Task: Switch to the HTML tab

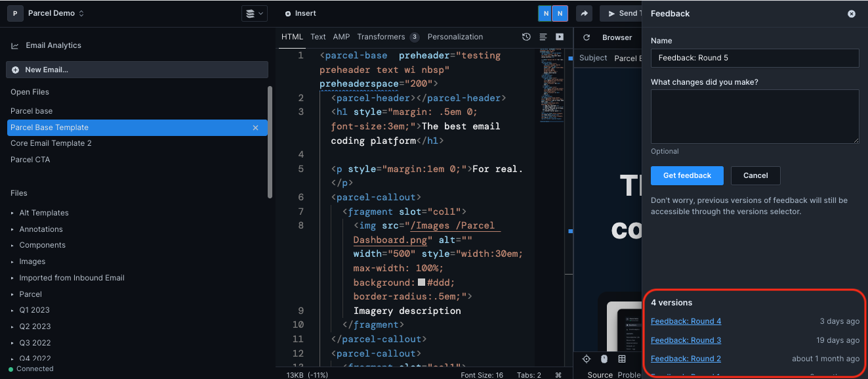Action: [x=292, y=37]
